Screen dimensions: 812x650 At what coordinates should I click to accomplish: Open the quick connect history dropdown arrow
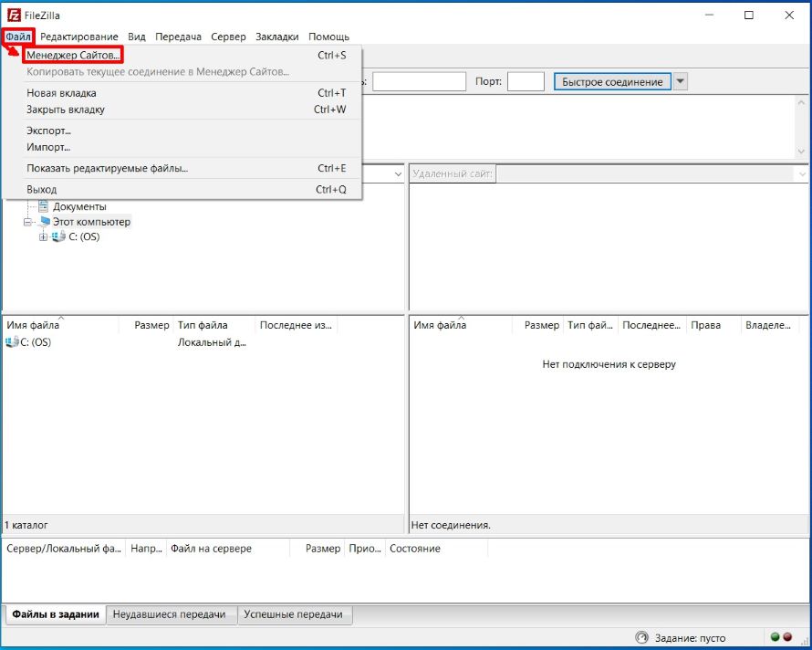point(681,82)
